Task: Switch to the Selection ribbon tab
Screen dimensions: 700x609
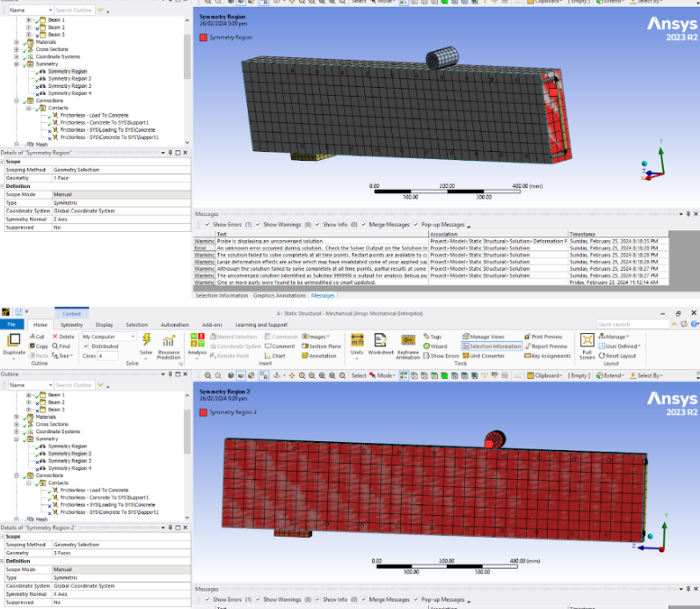Action: tap(136, 325)
